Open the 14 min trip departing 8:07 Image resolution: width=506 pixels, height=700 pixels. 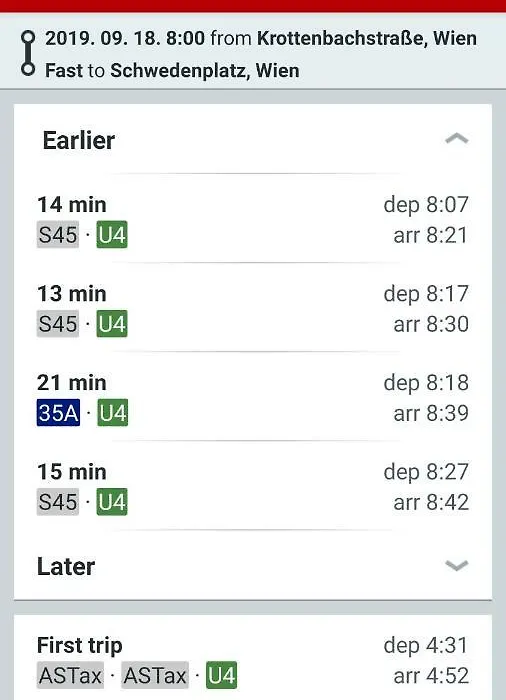[253, 219]
